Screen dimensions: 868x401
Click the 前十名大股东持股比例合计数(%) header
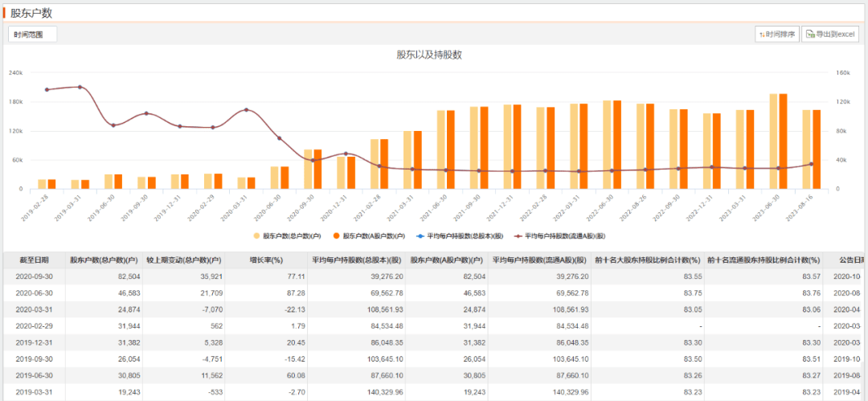[645, 260]
